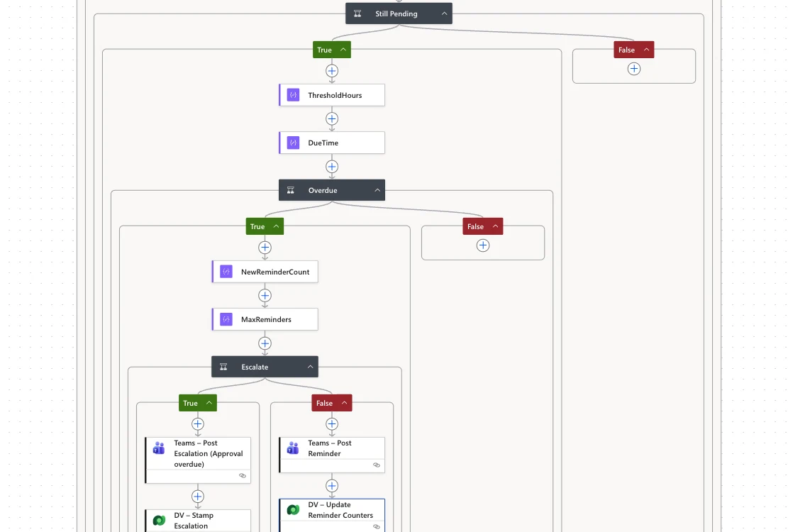The height and width of the screenshot is (532, 788).
Task: Click Dataverse icon on Update Reminder Counters
Action: 293,511
